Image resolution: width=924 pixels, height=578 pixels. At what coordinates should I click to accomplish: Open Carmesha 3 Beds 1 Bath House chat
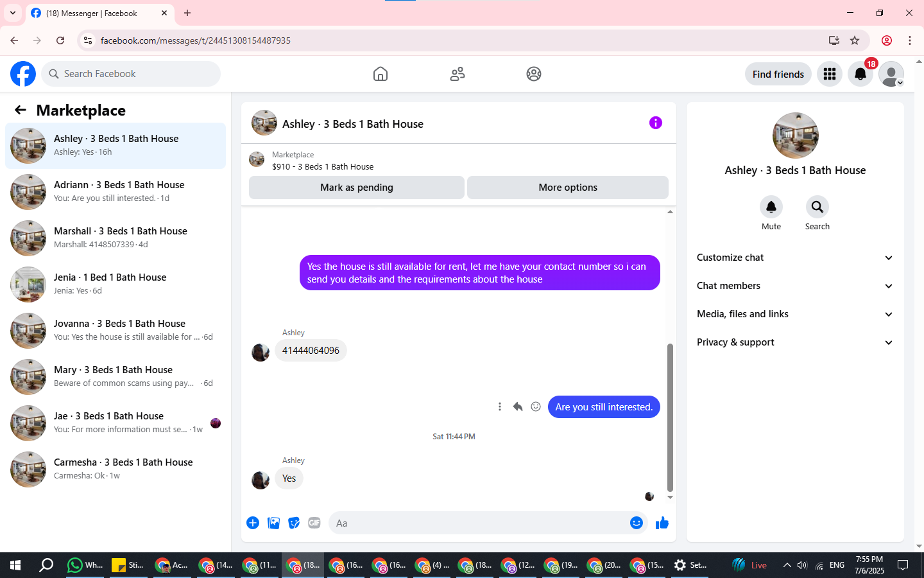point(116,469)
